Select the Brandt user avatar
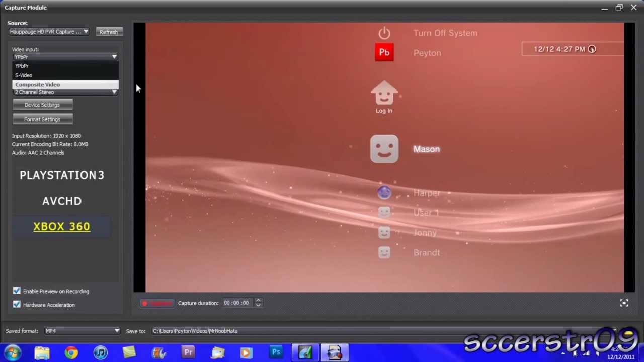Image resolution: width=644 pixels, height=362 pixels. pos(384,252)
